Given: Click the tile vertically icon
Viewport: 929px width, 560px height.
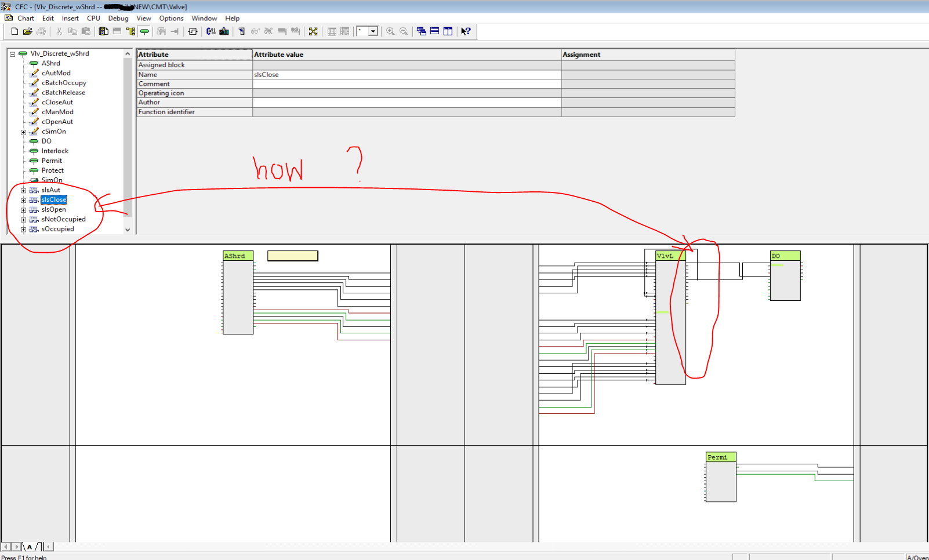Looking at the screenshot, I should pyautogui.click(x=448, y=31).
